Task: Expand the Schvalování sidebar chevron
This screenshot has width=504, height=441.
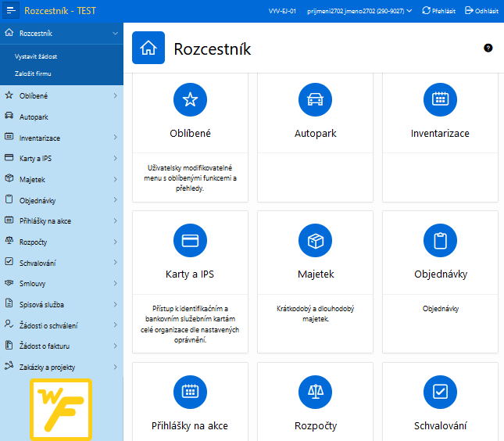Action: [116, 263]
